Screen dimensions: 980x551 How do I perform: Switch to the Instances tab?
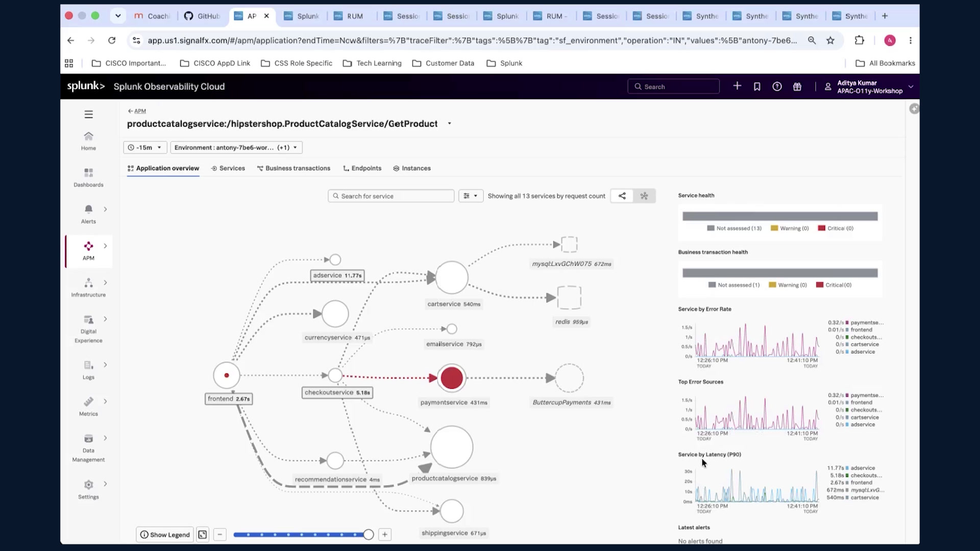click(x=412, y=168)
